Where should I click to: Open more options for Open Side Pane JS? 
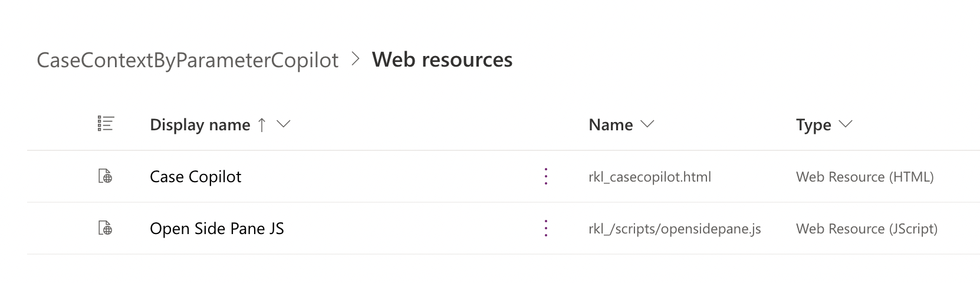tap(546, 228)
